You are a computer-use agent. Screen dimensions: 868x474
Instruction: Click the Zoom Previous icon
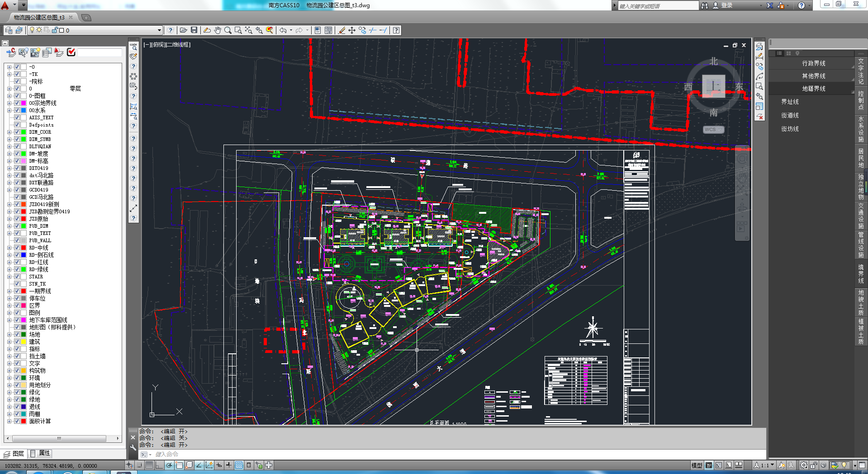point(259,30)
